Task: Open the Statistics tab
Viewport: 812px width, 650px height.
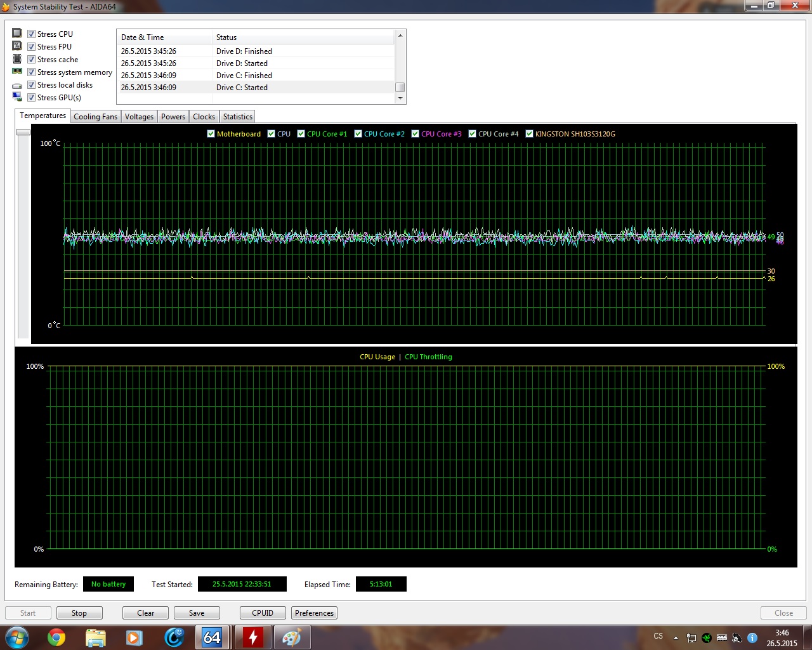Action: (237, 117)
